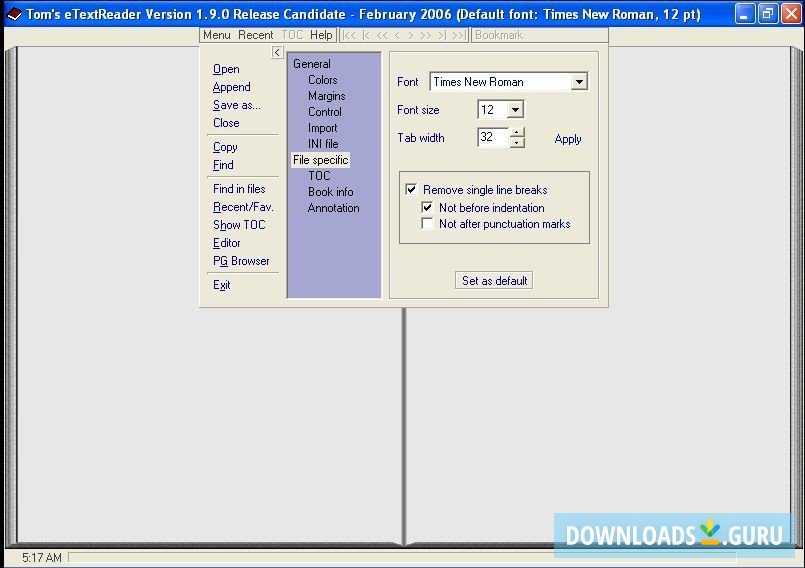The height and width of the screenshot is (568, 805).
Task: Choose Close from the menu list
Action: [x=226, y=123]
